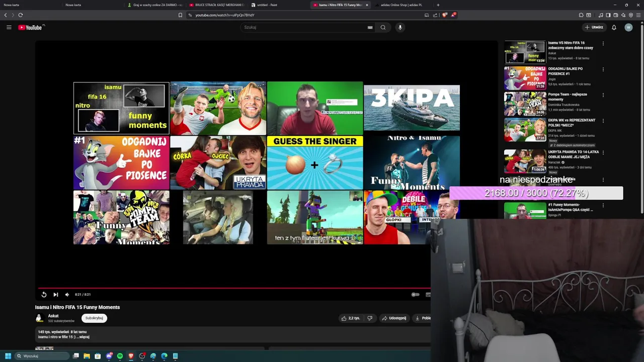Click the red video progress bar
Image resolution: width=644 pixels, height=362 pixels.
234,289
